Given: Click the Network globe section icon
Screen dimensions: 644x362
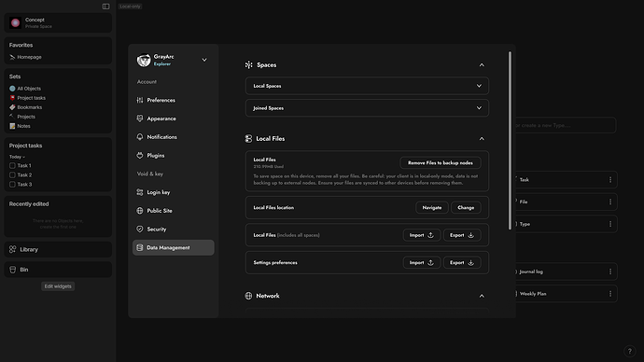Looking at the screenshot, I should (x=248, y=296).
